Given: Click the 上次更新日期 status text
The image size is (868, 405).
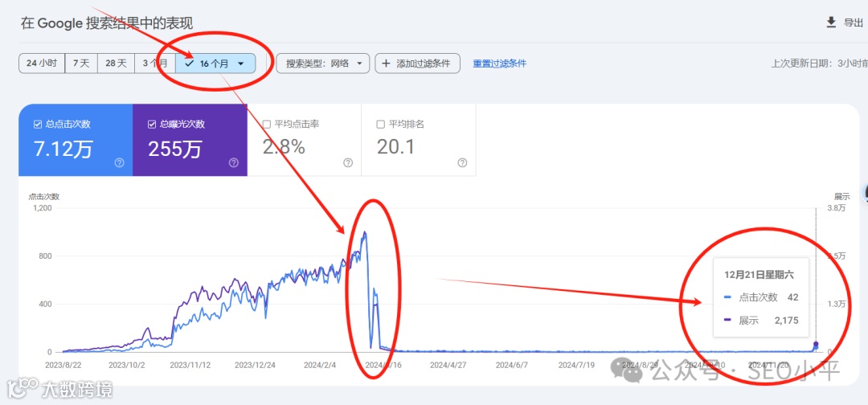Looking at the screenshot, I should click(x=819, y=63).
